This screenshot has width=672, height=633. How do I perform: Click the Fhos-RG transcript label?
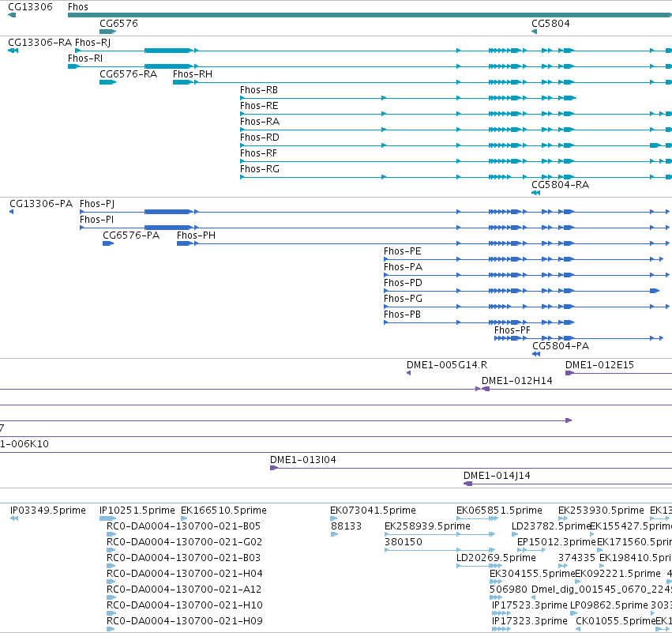click(260, 169)
